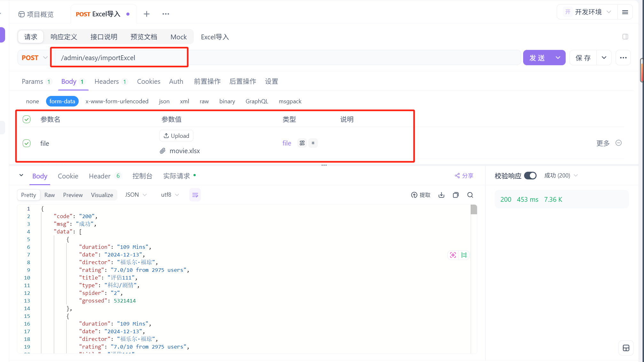Click the Upload file button
The height and width of the screenshot is (362, 644).
click(176, 136)
